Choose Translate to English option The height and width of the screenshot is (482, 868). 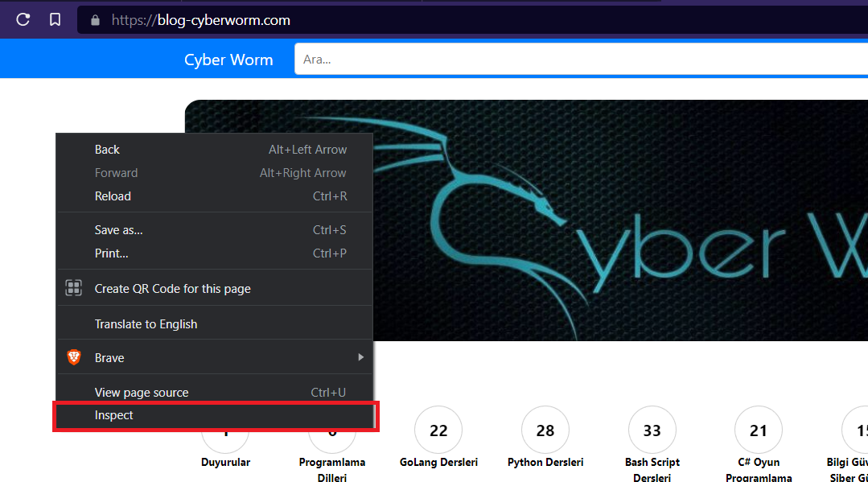click(x=146, y=324)
